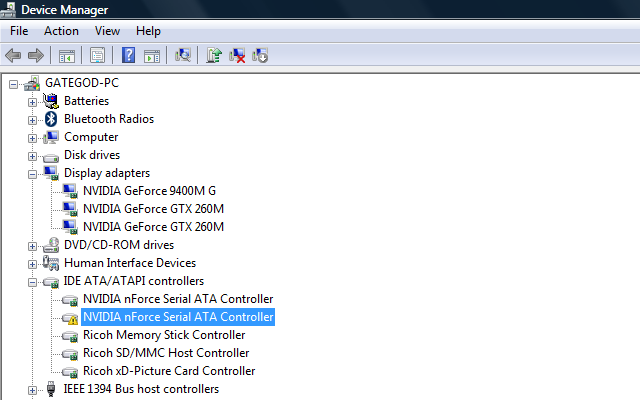This screenshot has width=640, height=400.
Task: Click the Device Manager title bar icon
Action: pos(8,10)
